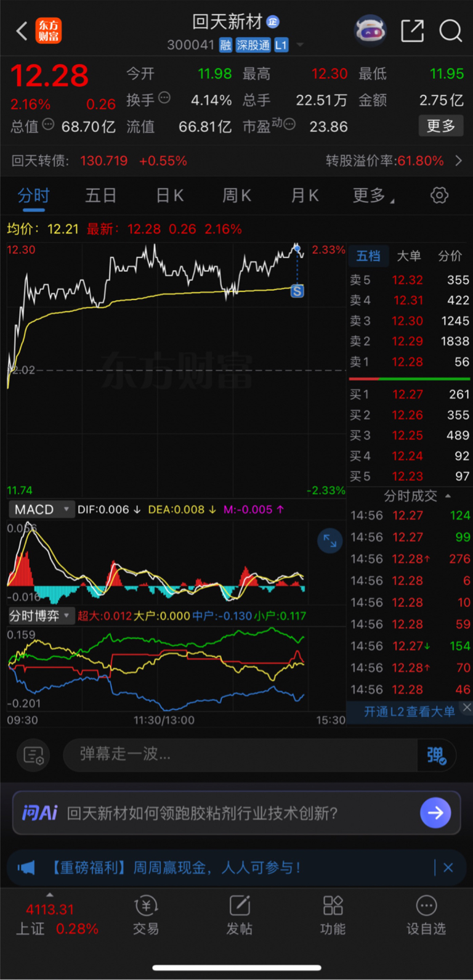Tap the S sell marker on chart
This screenshot has height=980, width=473.
pos(297,291)
